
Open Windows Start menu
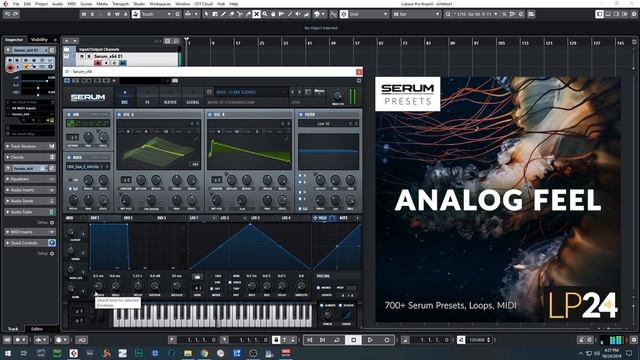7,353
